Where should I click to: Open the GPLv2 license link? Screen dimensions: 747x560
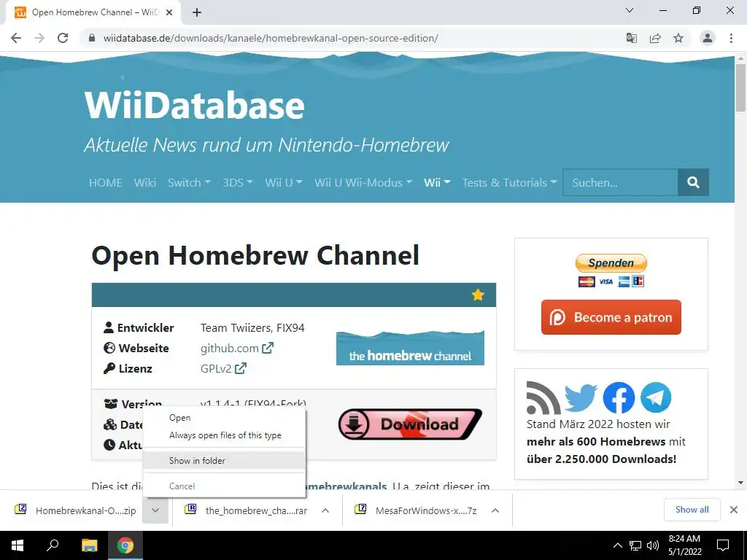(x=223, y=368)
